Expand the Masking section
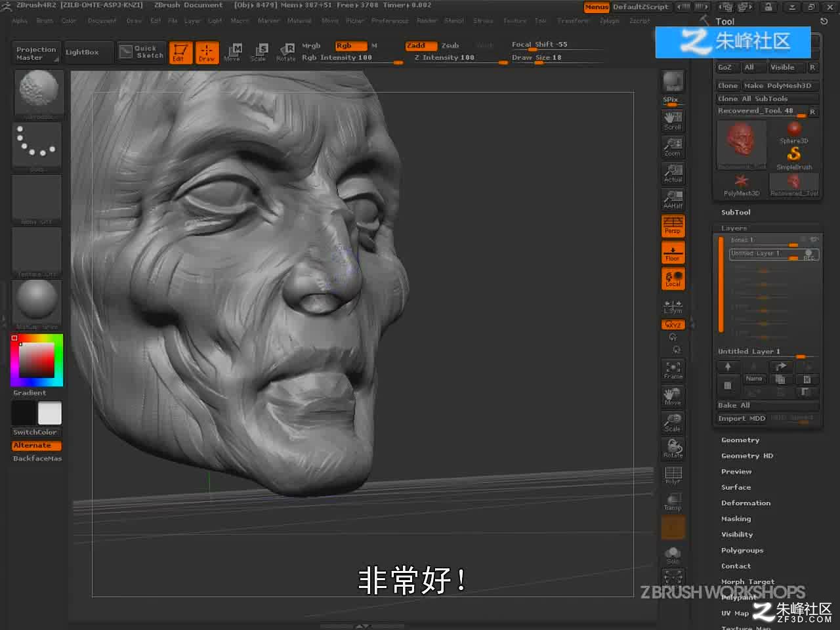This screenshot has height=630, width=840. [x=736, y=518]
